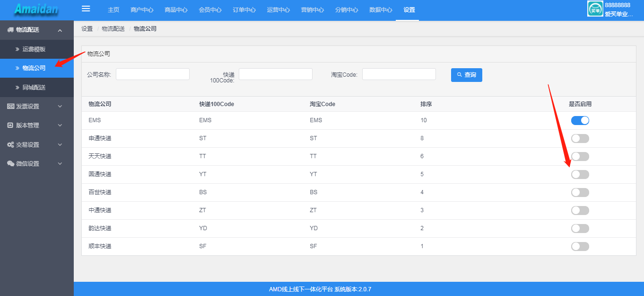The width and height of the screenshot is (644, 296).
Task: Click the invoice icon beside 发票设置
Action: (10, 107)
